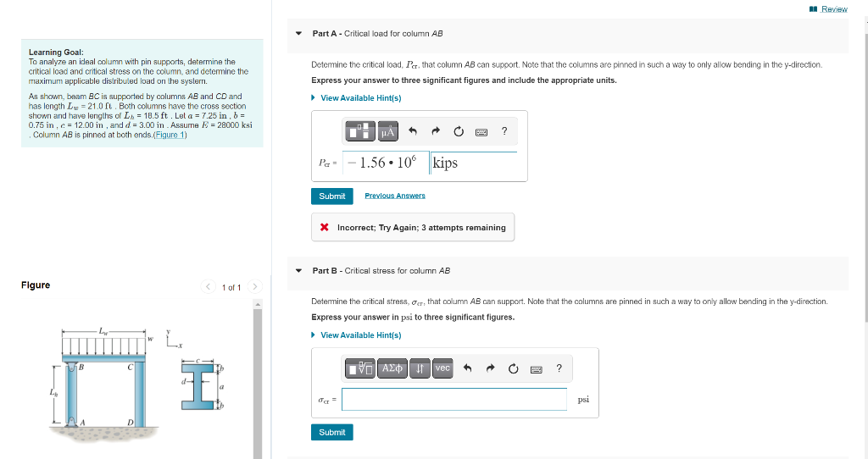This screenshot has width=868, height=459.
Task: Undo last edit in Part B toolbar
Action: pos(467,368)
